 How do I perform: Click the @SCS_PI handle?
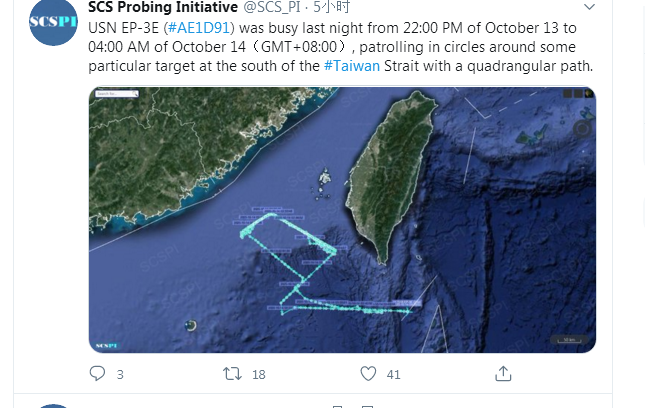274,7
